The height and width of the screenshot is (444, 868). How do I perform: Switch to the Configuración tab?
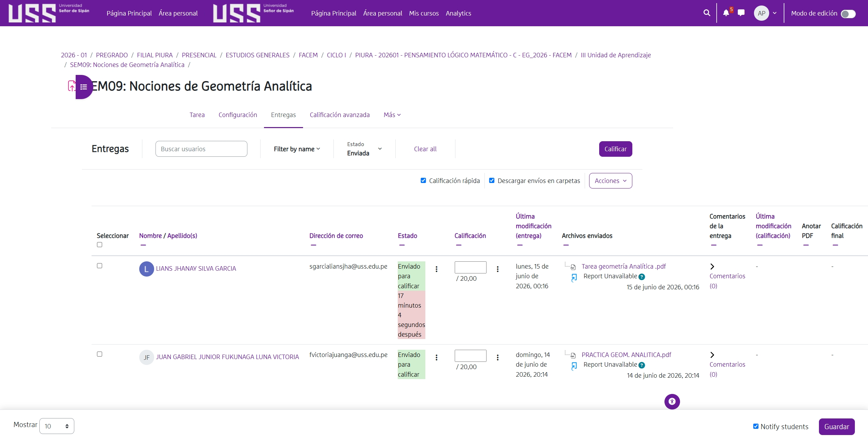pos(238,115)
